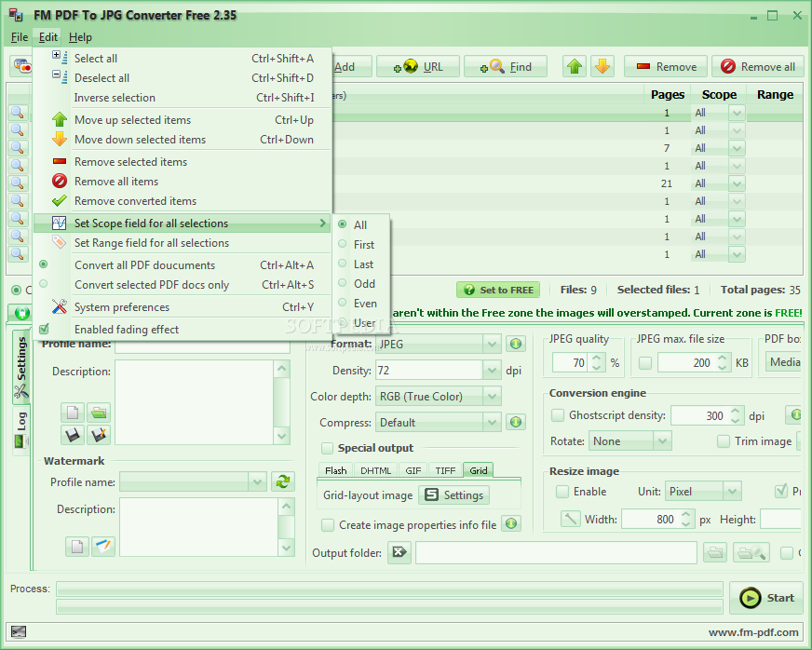
Task: Click the Set to FREE button
Action: [x=497, y=290]
